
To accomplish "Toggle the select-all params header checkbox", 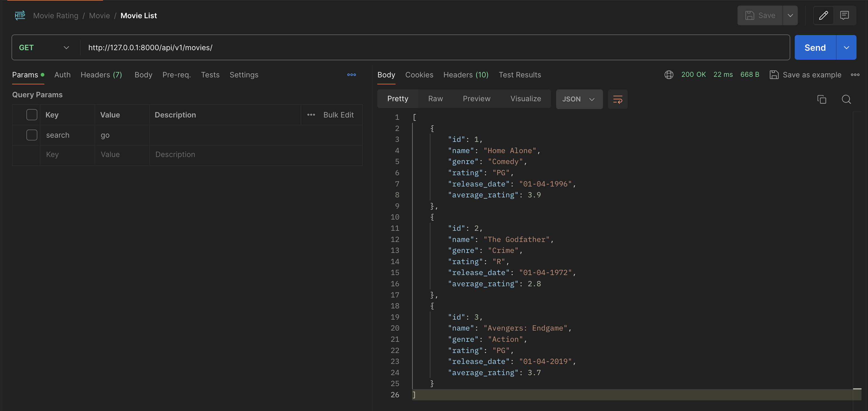I will click(32, 115).
